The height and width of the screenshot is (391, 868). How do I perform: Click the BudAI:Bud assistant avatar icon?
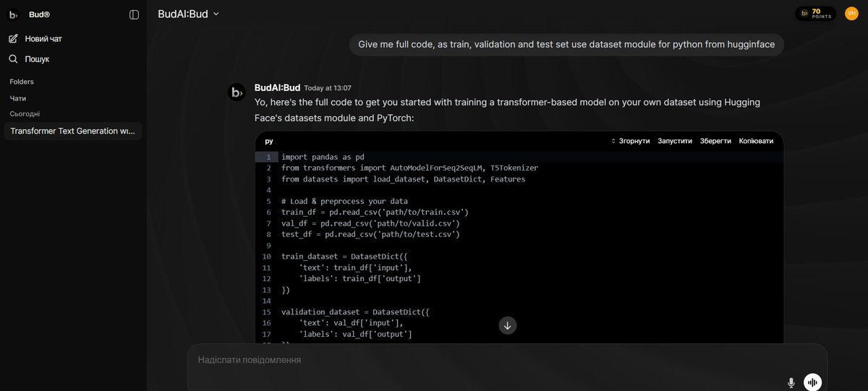click(237, 92)
